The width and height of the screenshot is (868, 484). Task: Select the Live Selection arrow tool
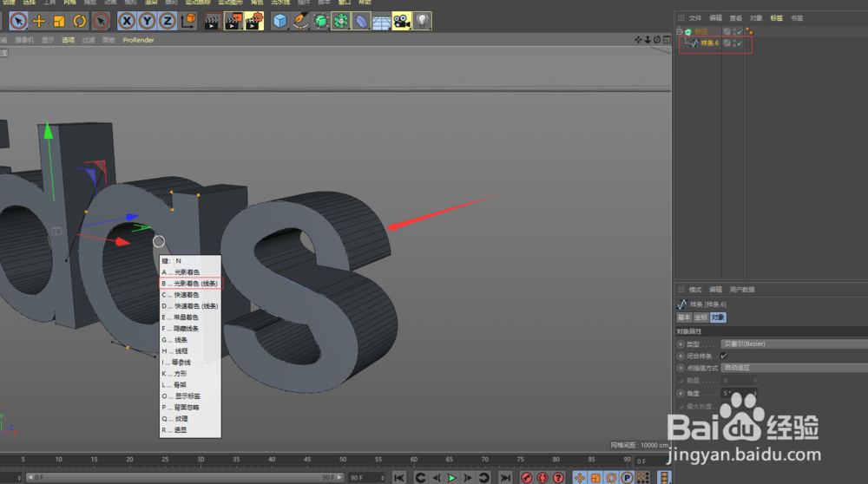click(18, 21)
